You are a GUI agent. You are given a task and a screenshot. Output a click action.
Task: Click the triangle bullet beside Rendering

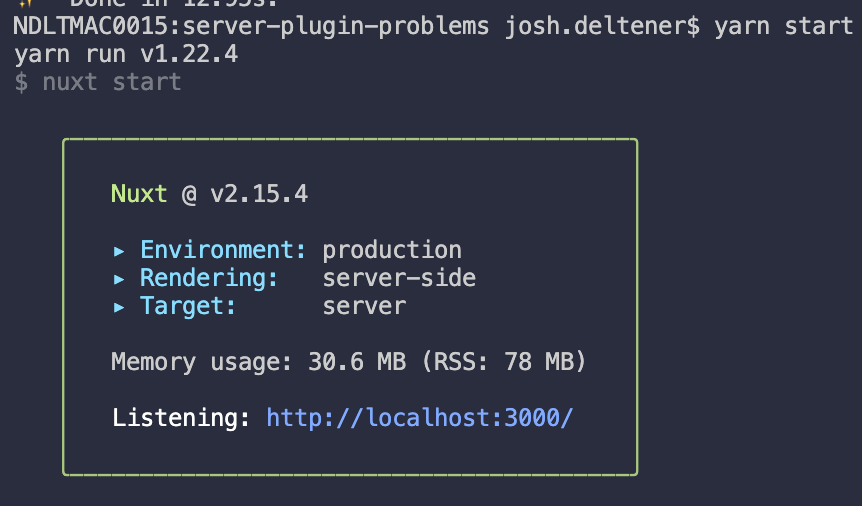tap(120, 278)
